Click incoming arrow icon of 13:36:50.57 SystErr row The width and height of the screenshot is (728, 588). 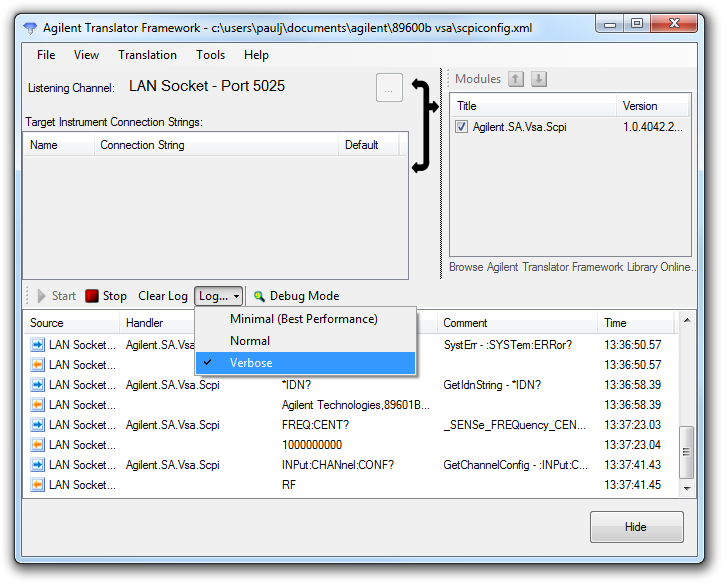38,345
